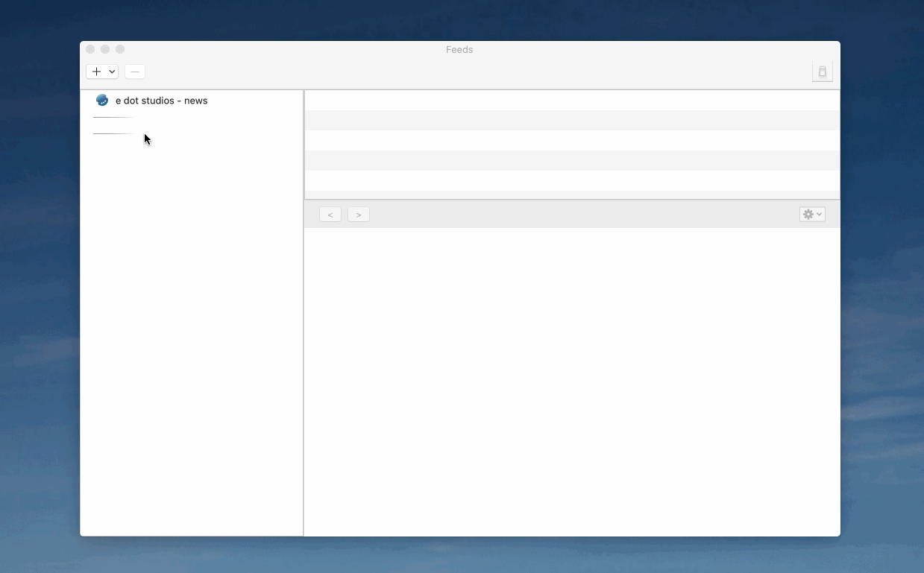The height and width of the screenshot is (573, 924).
Task: Click the globe icon of e dot studios
Action: 102,101
